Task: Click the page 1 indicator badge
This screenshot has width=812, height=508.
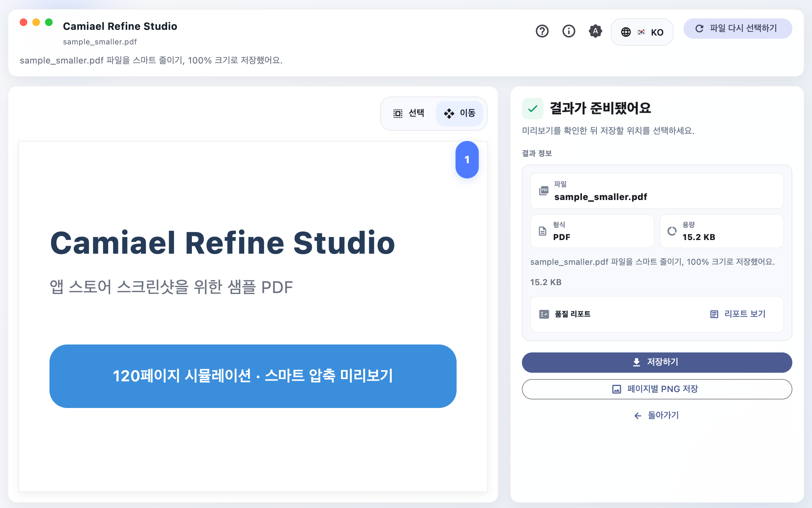Action: (467, 160)
